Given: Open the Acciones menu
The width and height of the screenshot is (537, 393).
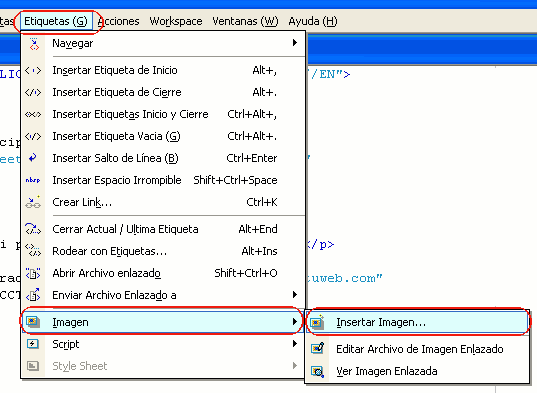Looking at the screenshot, I should coord(118,21).
